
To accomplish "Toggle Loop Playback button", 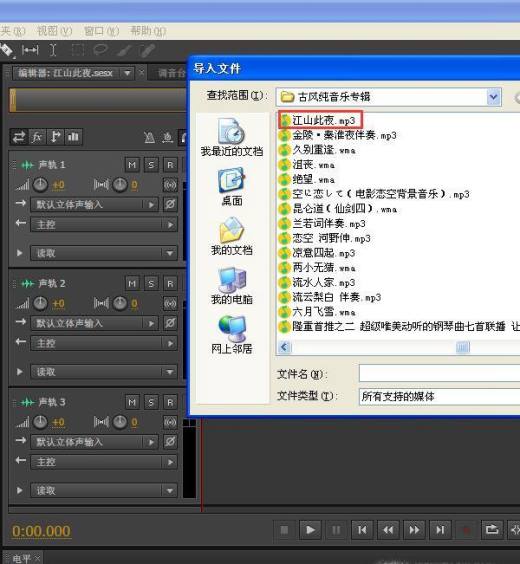I will tap(492, 530).
